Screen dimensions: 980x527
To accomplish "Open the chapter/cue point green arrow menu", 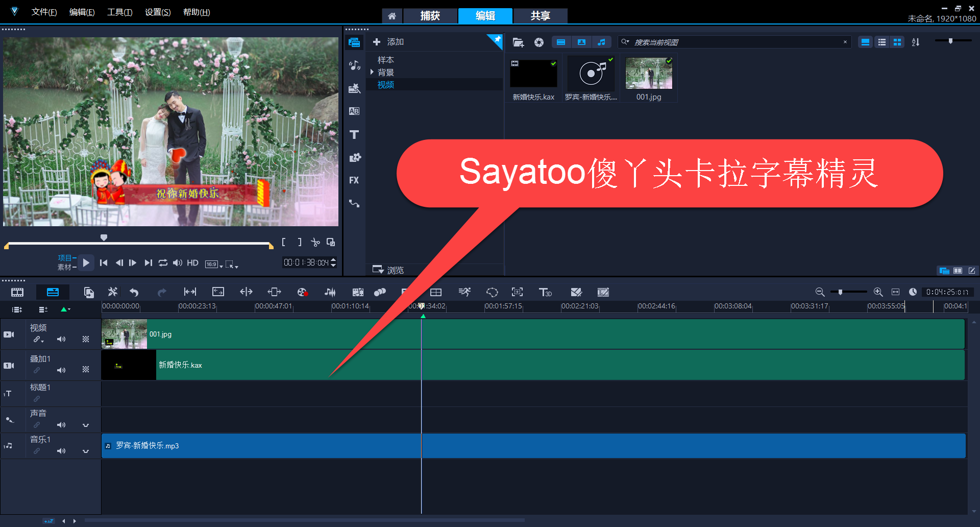I will (x=65, y=309).
